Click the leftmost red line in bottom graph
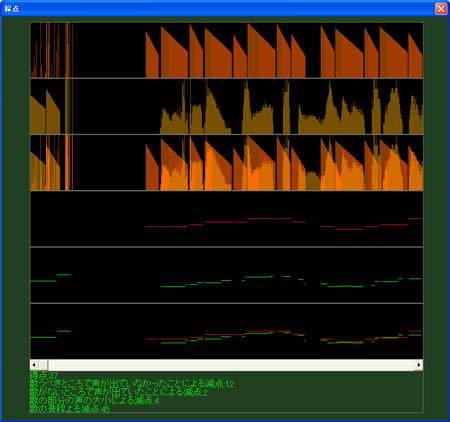 tap(152, 339)
